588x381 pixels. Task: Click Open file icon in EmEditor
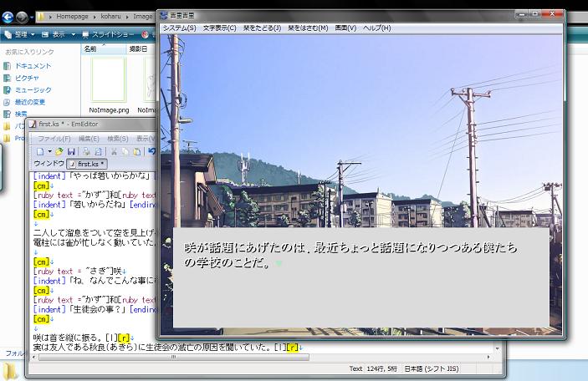(x=59, y=151)
